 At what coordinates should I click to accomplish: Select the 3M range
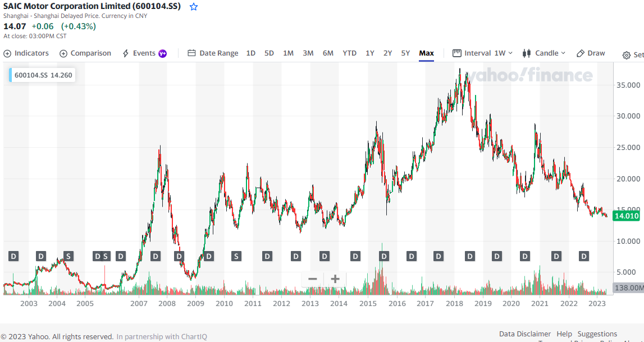click(308, 53)
